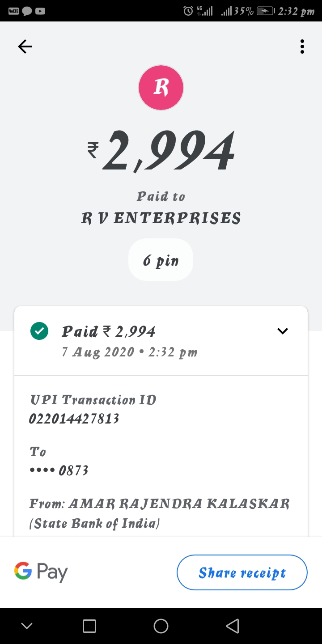Click the green paid checkmark icon
Viewport: 322px width, 644px height.
click(39, 331)
